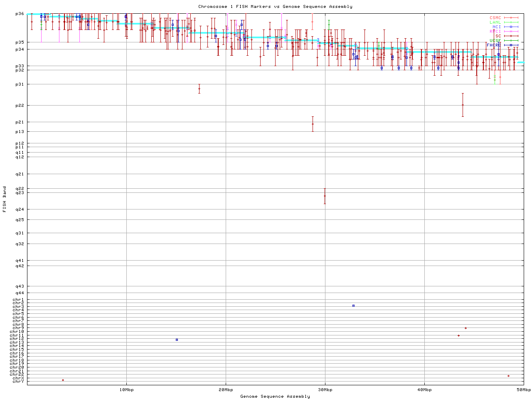Click the black outlier point at p22 band
The width and height of the screenshot is (532, 399).
463,105
